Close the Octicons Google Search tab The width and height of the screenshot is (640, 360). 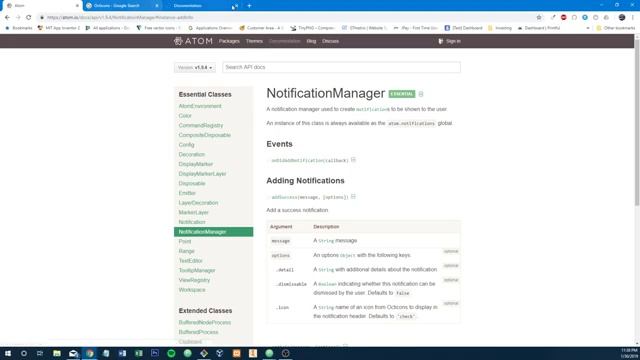pos(157,6)
